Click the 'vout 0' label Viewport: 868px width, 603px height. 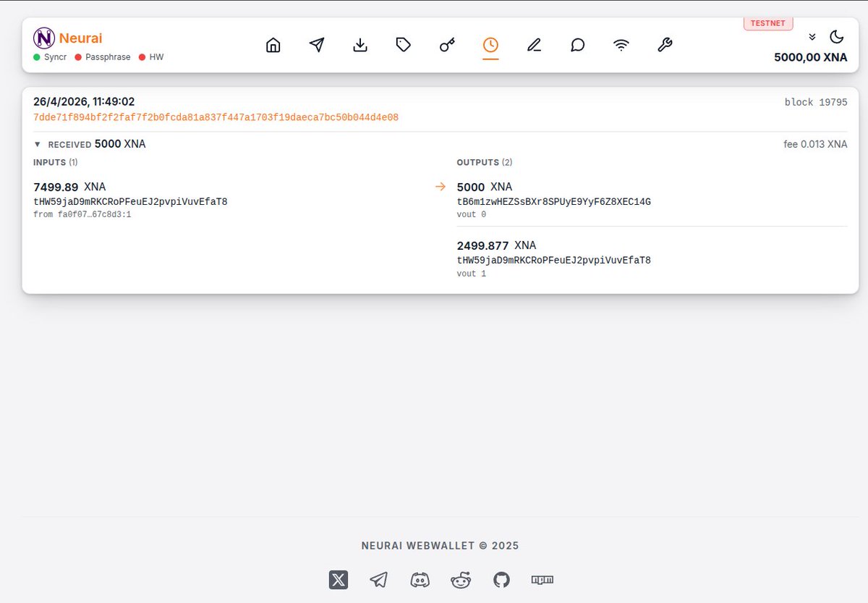[x=472, y=215]
